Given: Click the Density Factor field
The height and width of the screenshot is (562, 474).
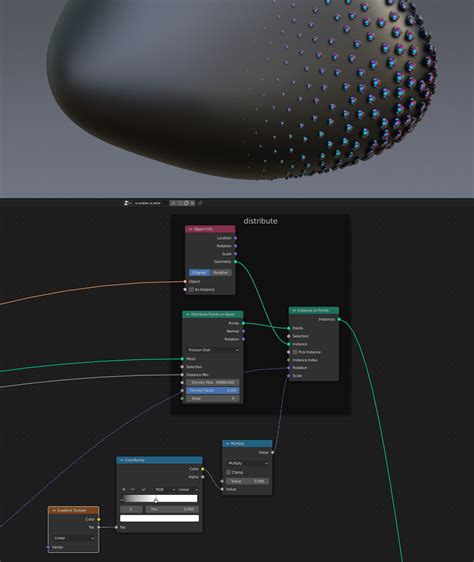Looking at the screenshot, I should [213, 390].
